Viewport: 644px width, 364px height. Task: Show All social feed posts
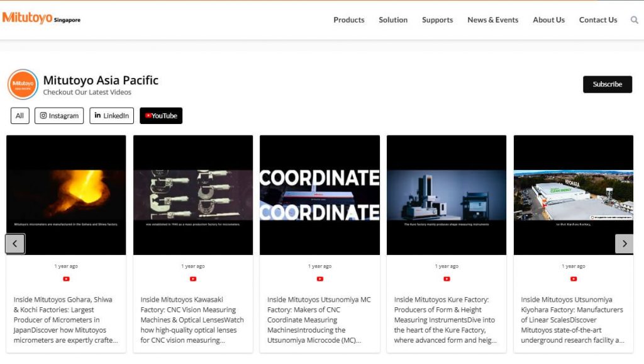point(20,116)
